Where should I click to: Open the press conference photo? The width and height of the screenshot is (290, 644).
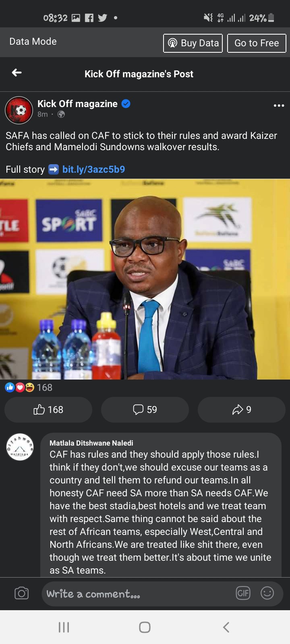pyautogui.click(x=145, y=279)
